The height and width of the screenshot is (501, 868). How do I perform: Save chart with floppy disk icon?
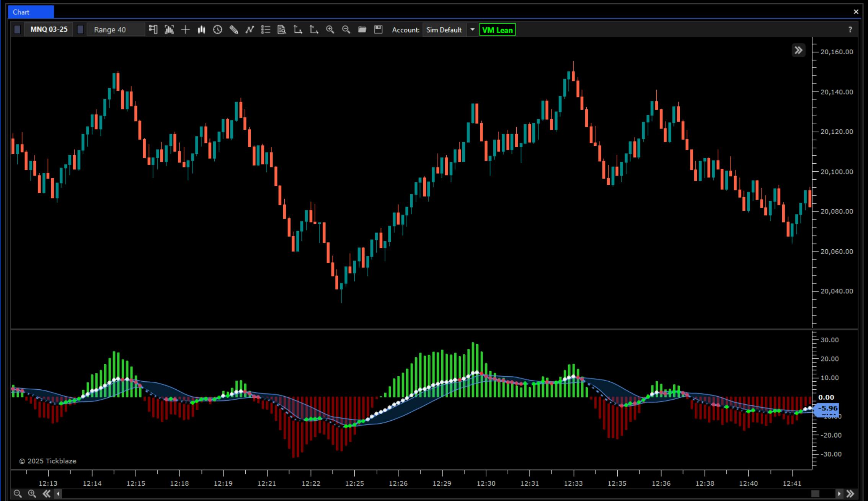tap(378, 30)
